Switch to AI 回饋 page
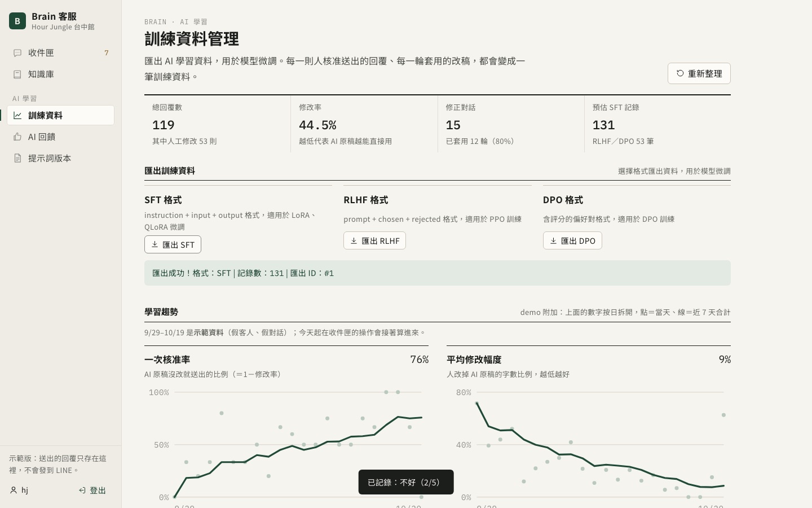Viewport: 812px width, 508px height. (61, 137)
